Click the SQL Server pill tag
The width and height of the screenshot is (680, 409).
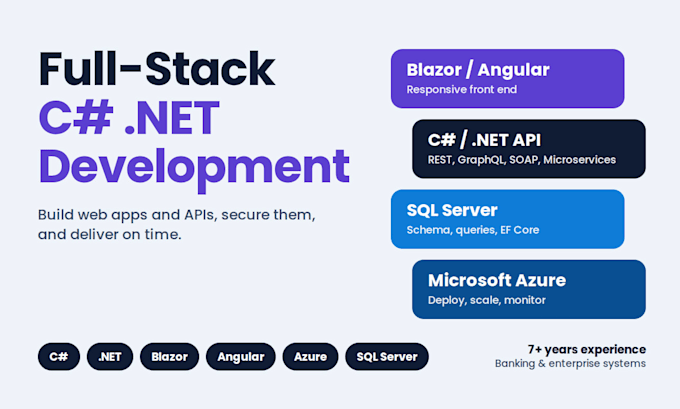[387, 357]
